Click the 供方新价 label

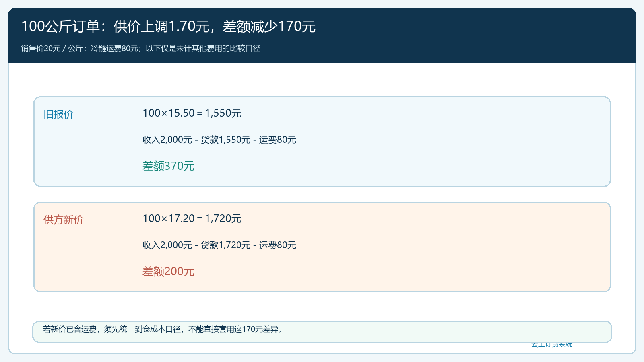tap(64, 220)
